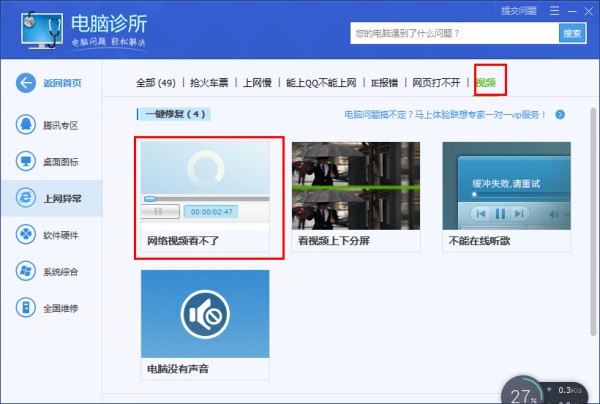Open the 腾讯专区 penguin icon

pyautogui.click(x=26, y=125)
